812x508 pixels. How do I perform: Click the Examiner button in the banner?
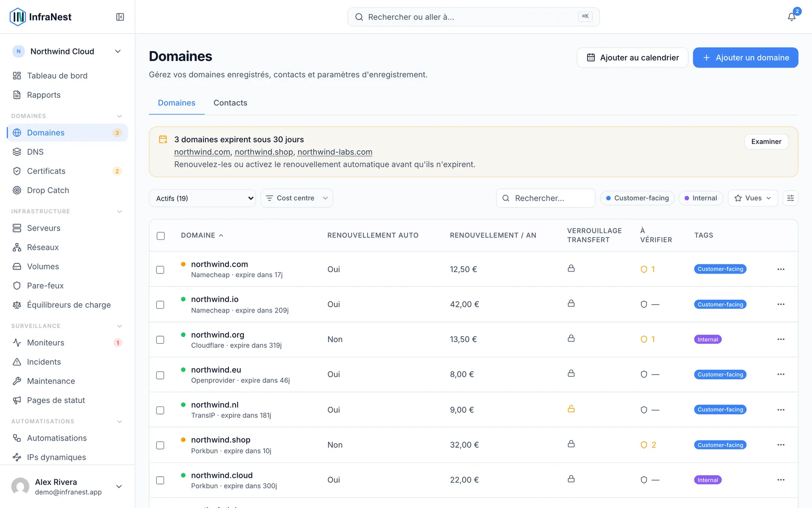click(x=766, y=142)
